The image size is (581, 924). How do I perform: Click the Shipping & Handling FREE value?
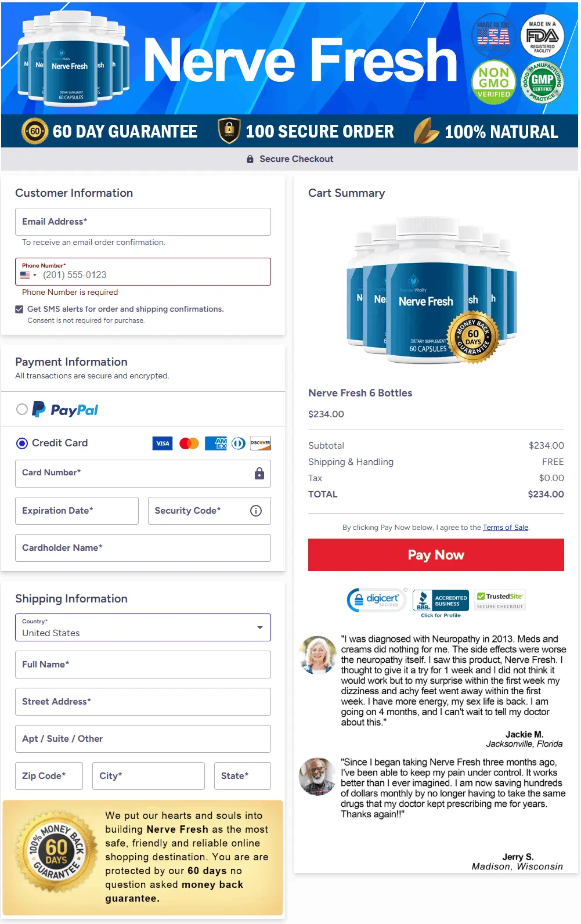553,462
